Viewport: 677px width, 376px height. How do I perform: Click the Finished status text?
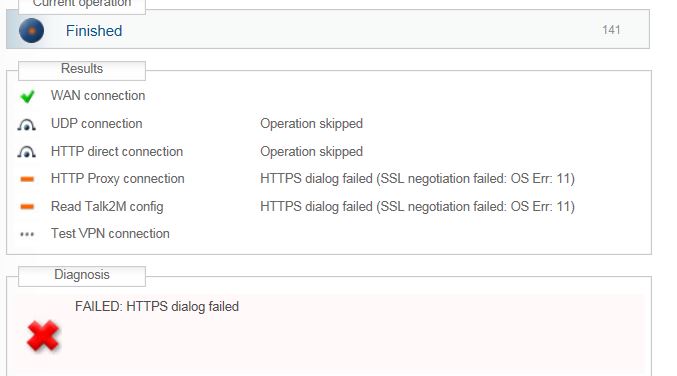click(94, 31)
